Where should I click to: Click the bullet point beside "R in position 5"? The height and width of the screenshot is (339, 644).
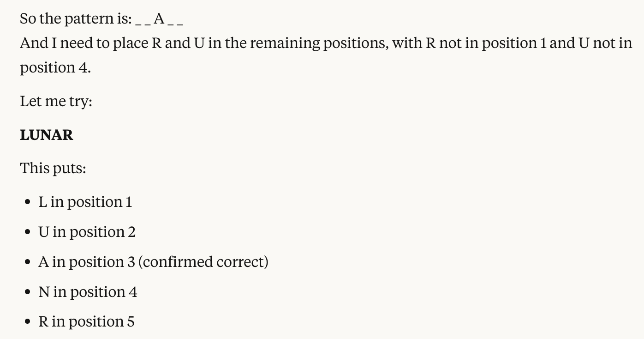click(x=28, y=322)
